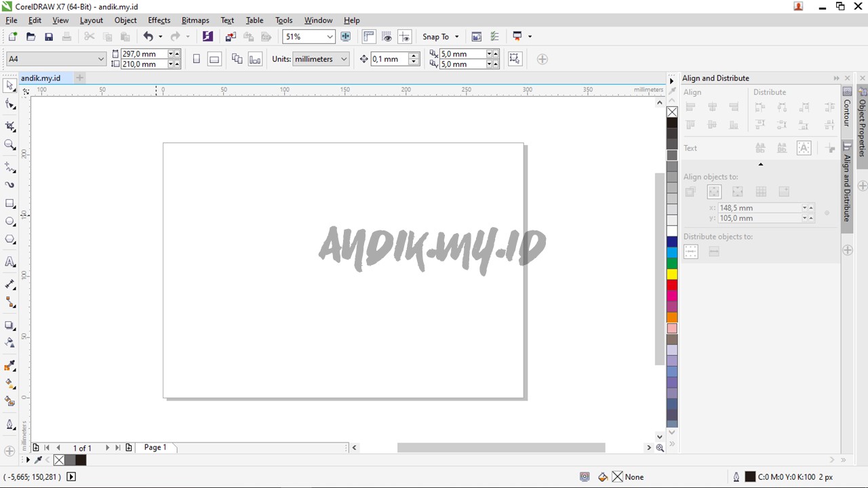
Task: Set page to Landscape orientation
Action: [x=214, y=59]
